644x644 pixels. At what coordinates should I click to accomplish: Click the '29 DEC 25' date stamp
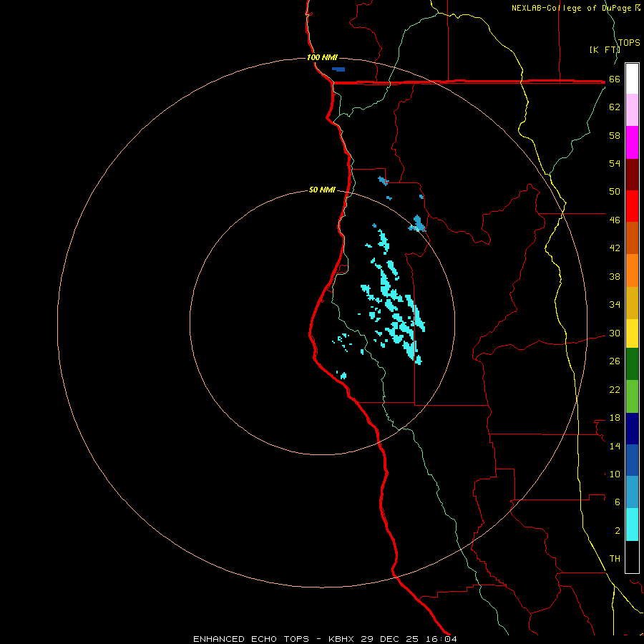(389, 639)
